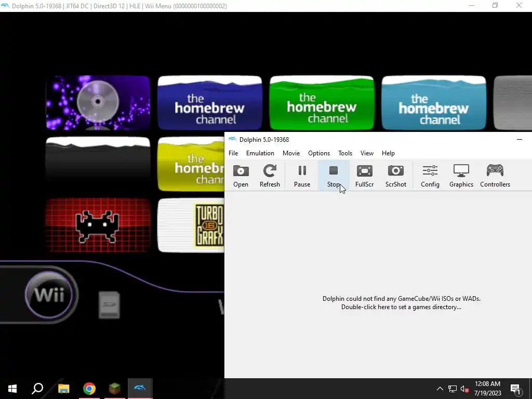Open the notification center icon

pyautogui.click(x=516, y=389)
